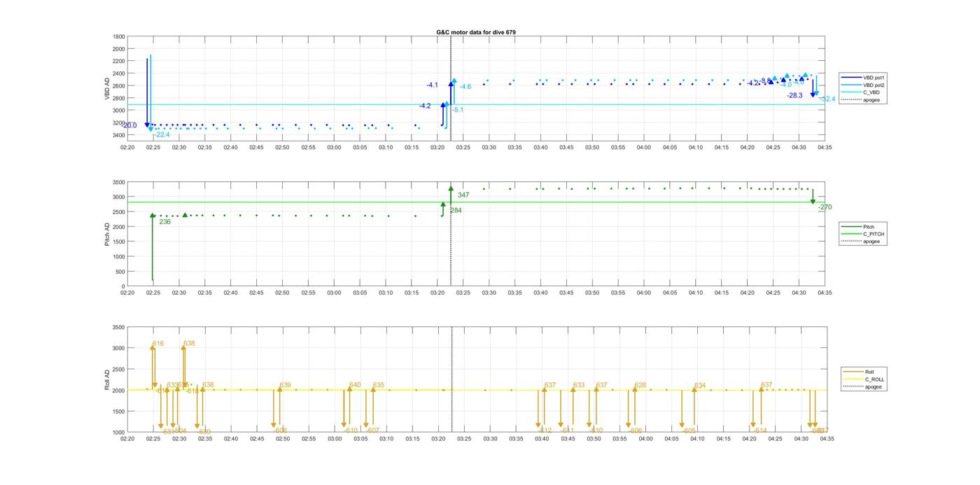Click the '347' pitch data label
The height and width of the screenshot is (485, 980).
(x=463, y=195)
